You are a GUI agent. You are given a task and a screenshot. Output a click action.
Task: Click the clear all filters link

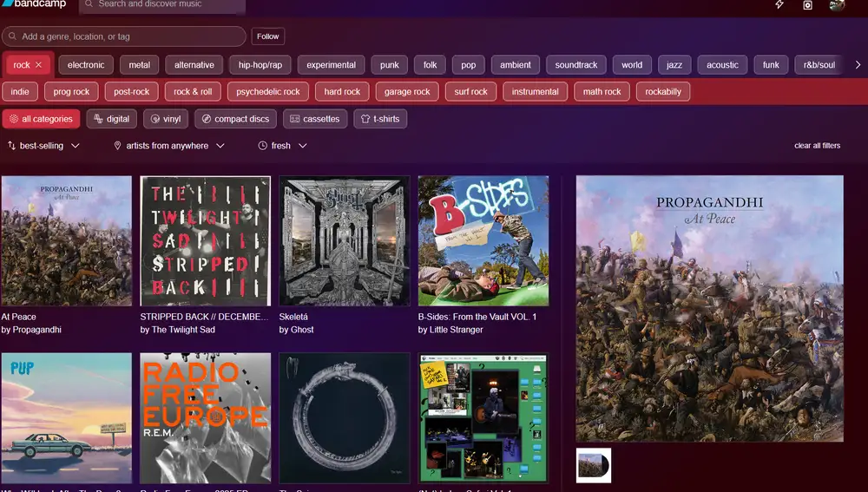click(817, 146)
